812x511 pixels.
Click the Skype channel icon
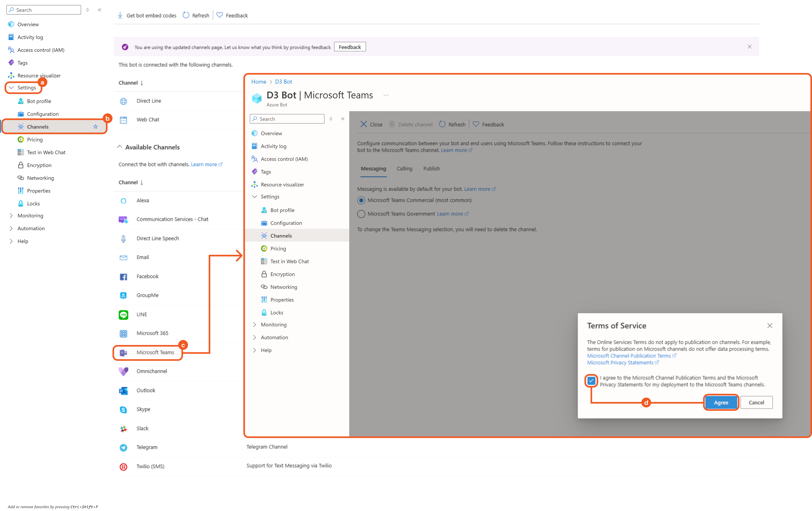pos(123,409)
